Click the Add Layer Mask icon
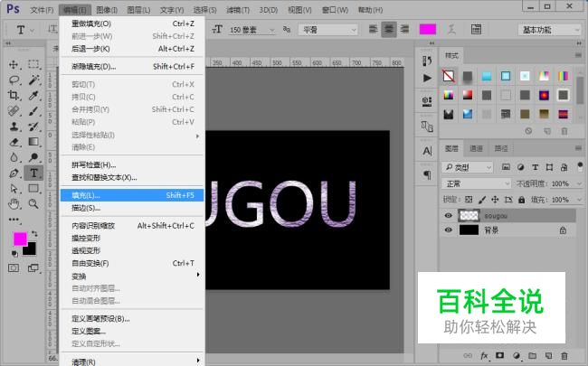Viewport: 588px width, 366px height. 500,355
